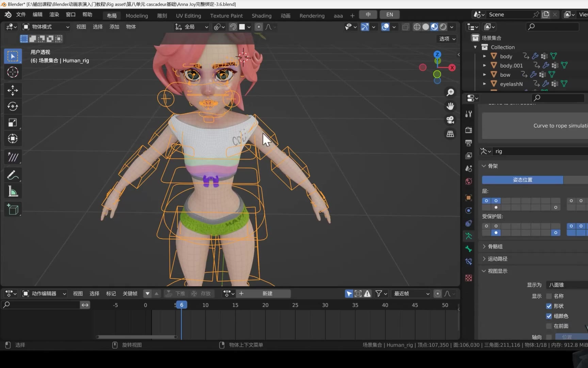Open the 最近帧 snapping dropdown

click(411, 294)
